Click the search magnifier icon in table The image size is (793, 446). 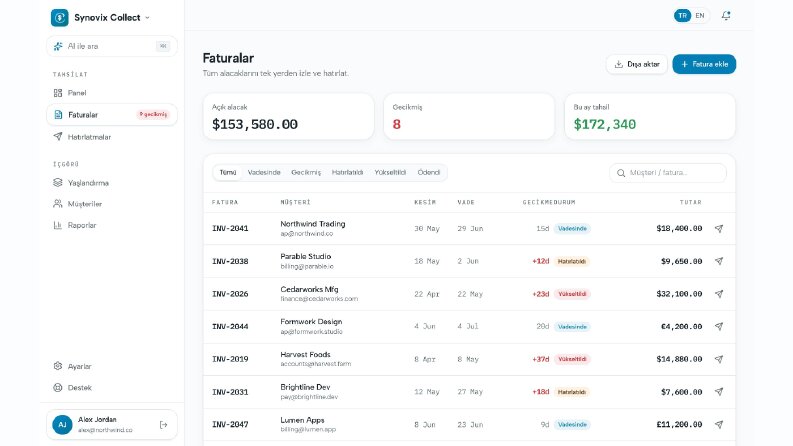[621, 173]
